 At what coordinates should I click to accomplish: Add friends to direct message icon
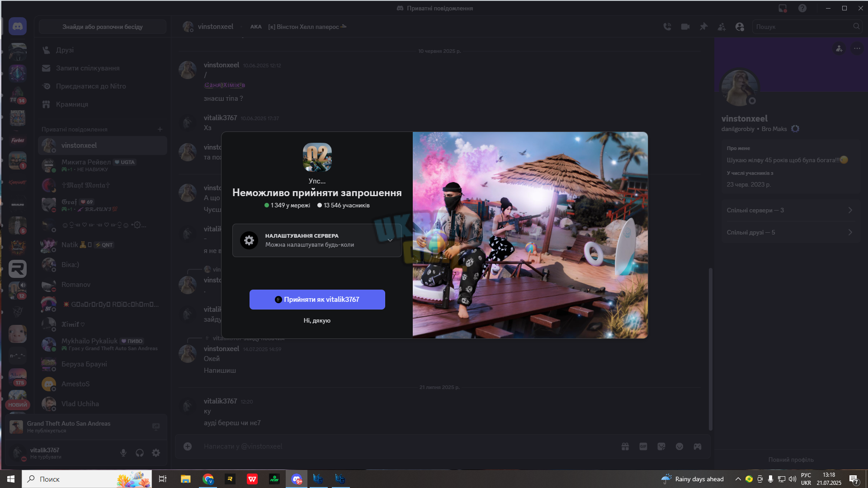pyautogui.click(x=722, y=27)
